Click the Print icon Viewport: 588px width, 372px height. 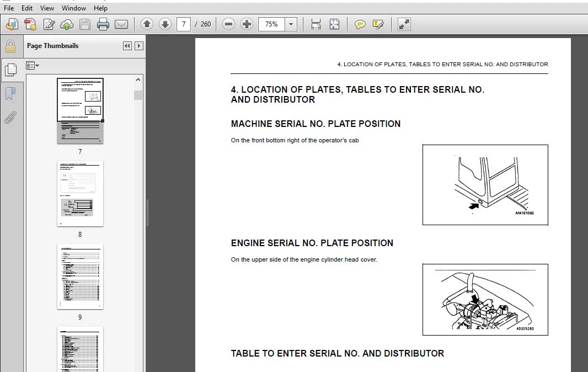click(x=103, y=24)
